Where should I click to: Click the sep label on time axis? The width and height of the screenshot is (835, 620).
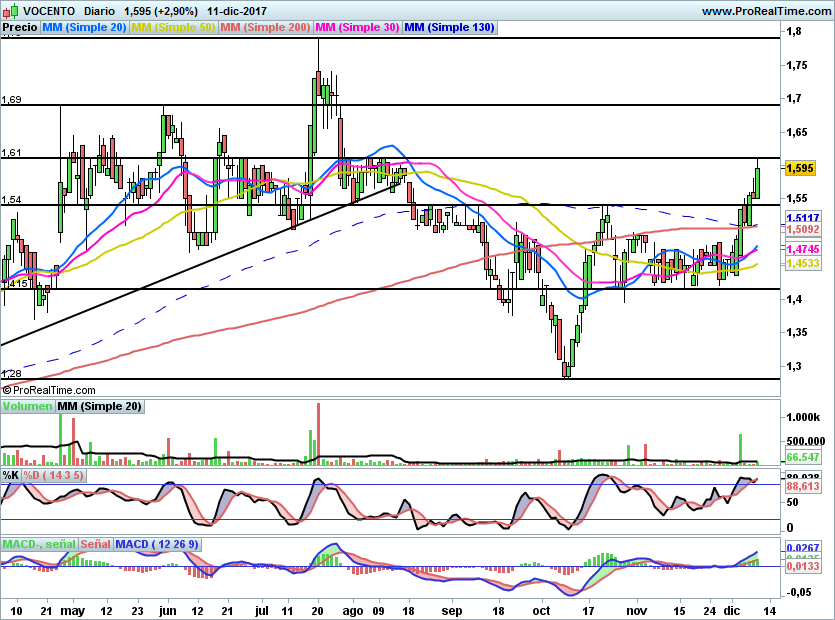pos(452,611)
